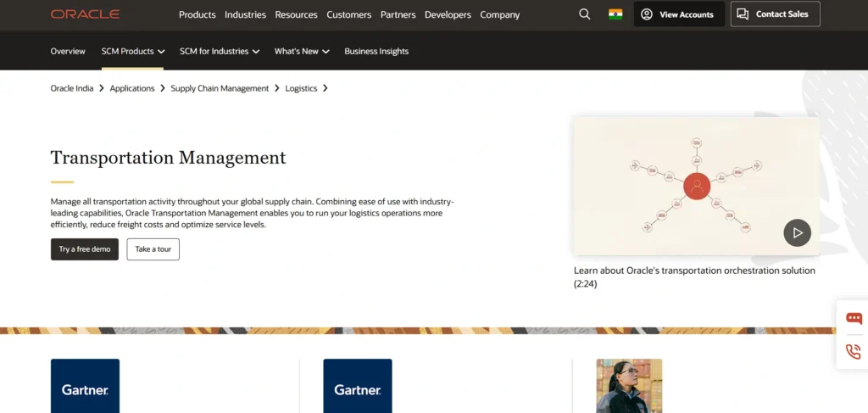Click Try a free demo
This screenshot has width=868, height=413.
85,249
